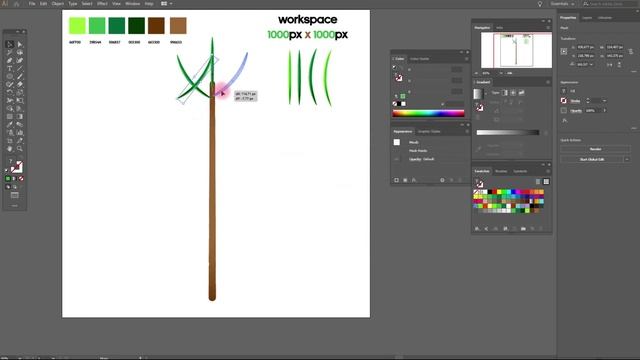Open the Arrange Documents dropdown arrow
The width and height of the screenshot is (640, 360).
171,4
